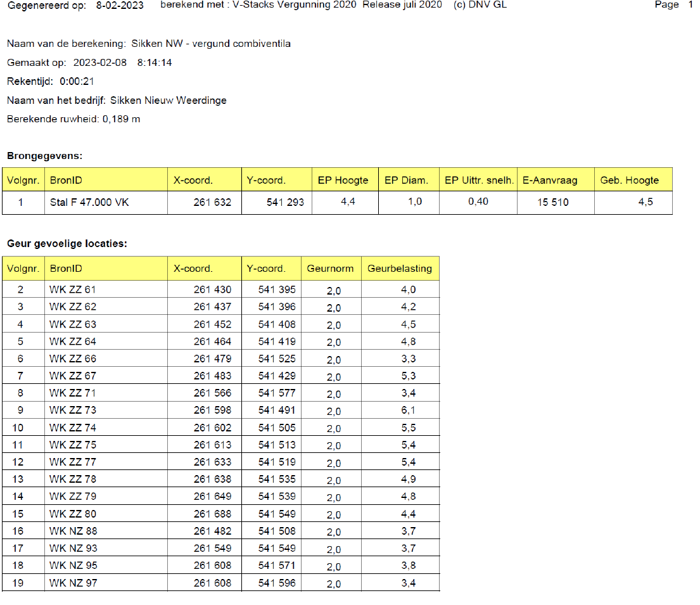Click the 'Gemaakt op: 2023-02-08' line

coord(67,63)
